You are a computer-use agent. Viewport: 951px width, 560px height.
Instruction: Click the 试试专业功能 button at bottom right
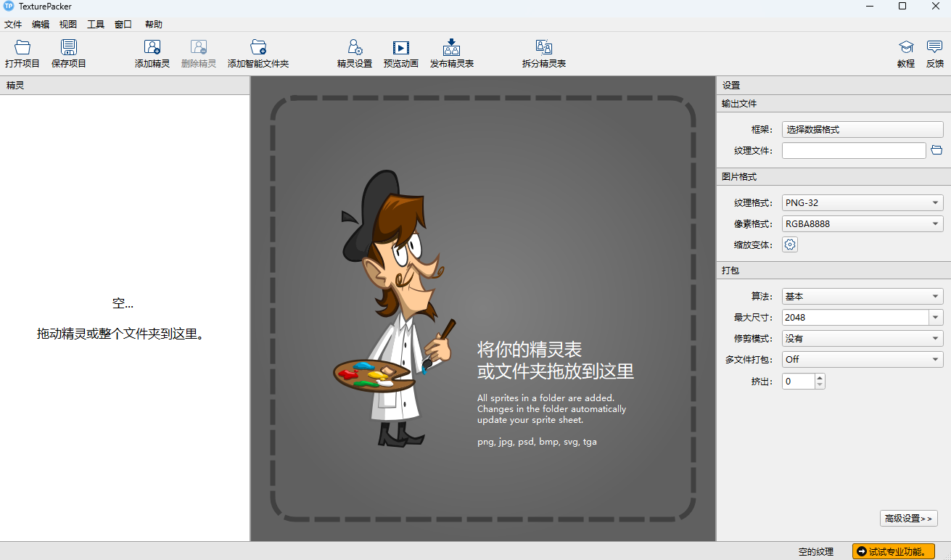tap(894, 551)
